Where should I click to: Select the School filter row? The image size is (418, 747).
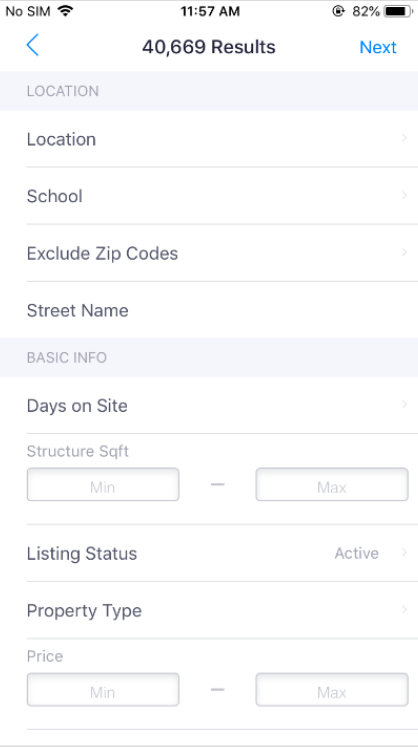[209, 196]
